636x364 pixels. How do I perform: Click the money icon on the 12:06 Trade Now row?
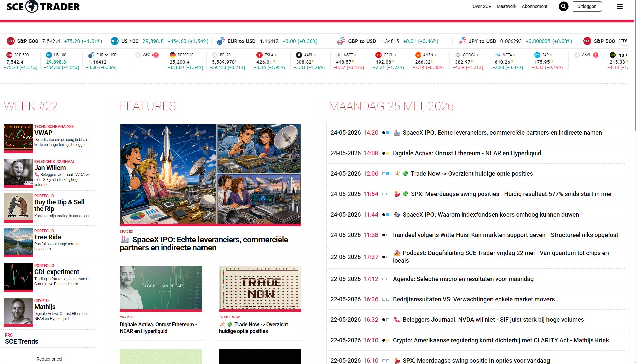pyautogui.click(x=405, y=174)
